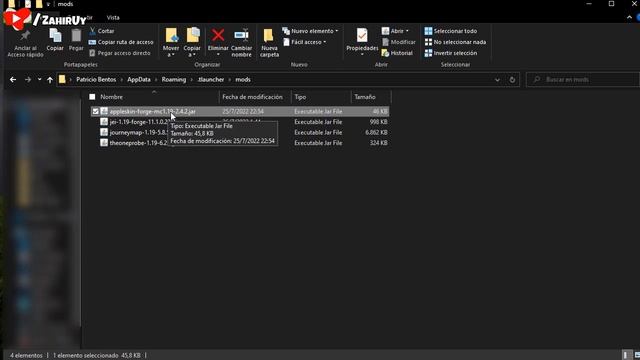
Task: Sort by Nombre column header
Action: point(111,97)
